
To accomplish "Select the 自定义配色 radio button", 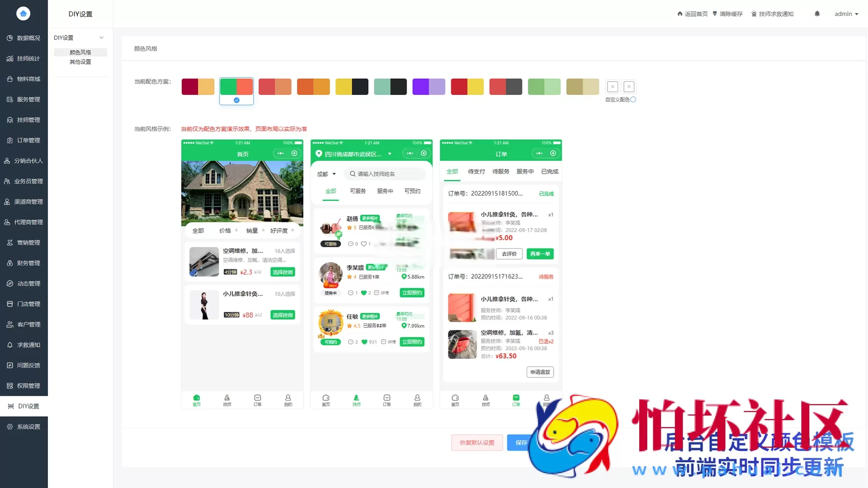I will [633, 99].
